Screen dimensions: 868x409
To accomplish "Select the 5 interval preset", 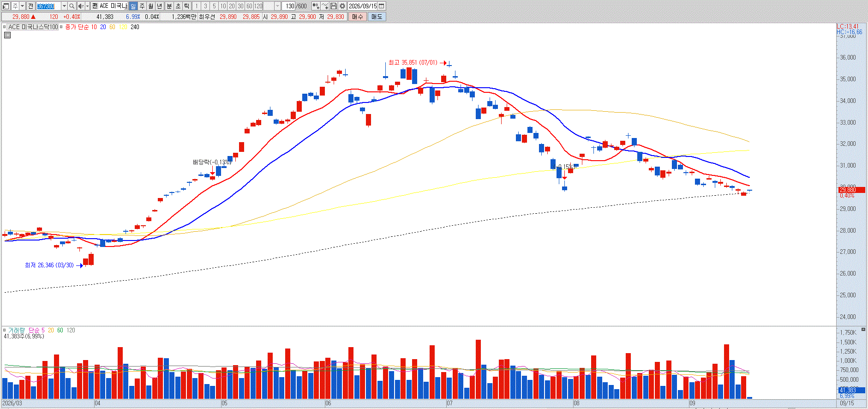I will tap(214, 6).
